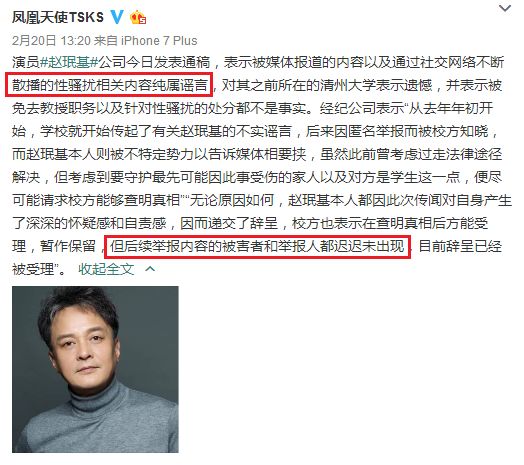Open the attached portrait photo
The height and width of the screenshot is (465, 524).
pos(95,369)
